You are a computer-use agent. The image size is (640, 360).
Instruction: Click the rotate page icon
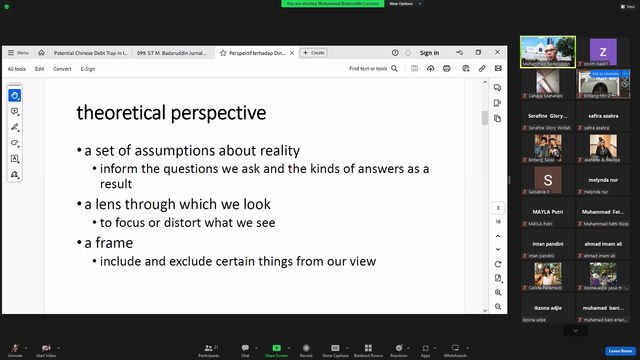498,264
